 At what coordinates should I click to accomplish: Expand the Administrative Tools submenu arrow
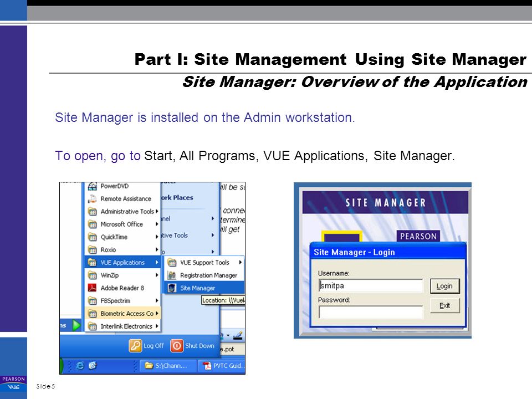coord(157,211)
